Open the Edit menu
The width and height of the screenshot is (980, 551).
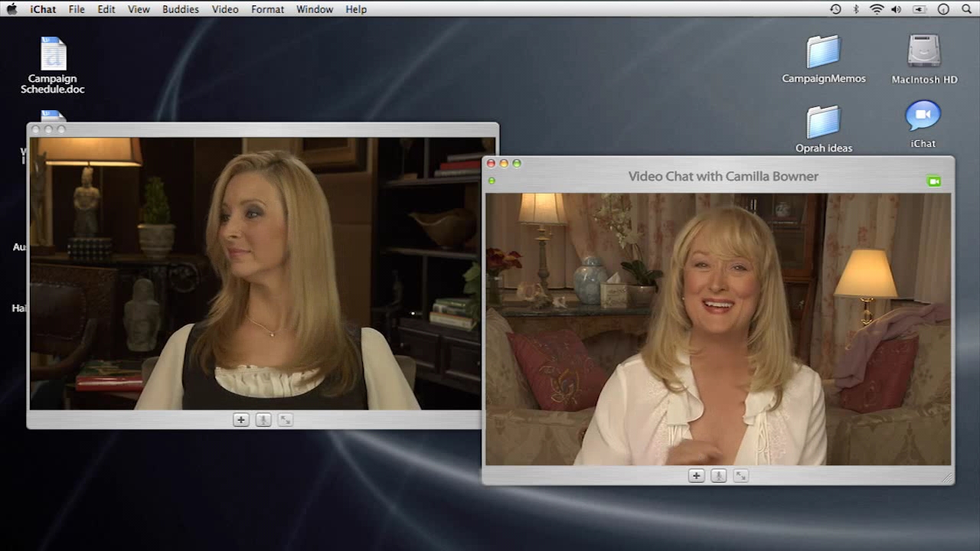tap(106, 9)
